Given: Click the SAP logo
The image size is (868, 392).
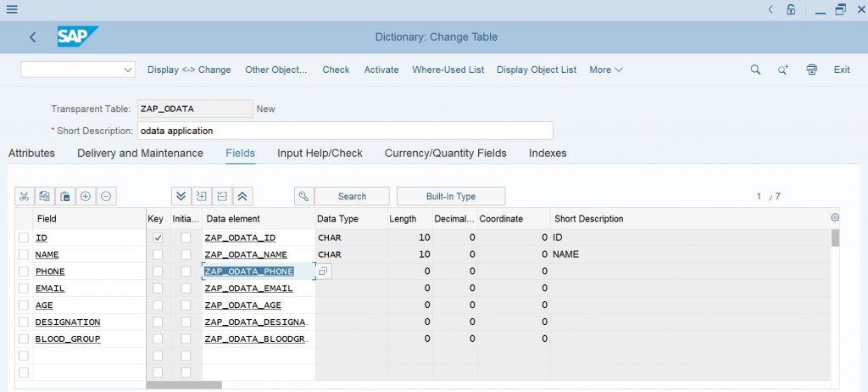Looking at the screenshot, I should (x=77, y=36).
